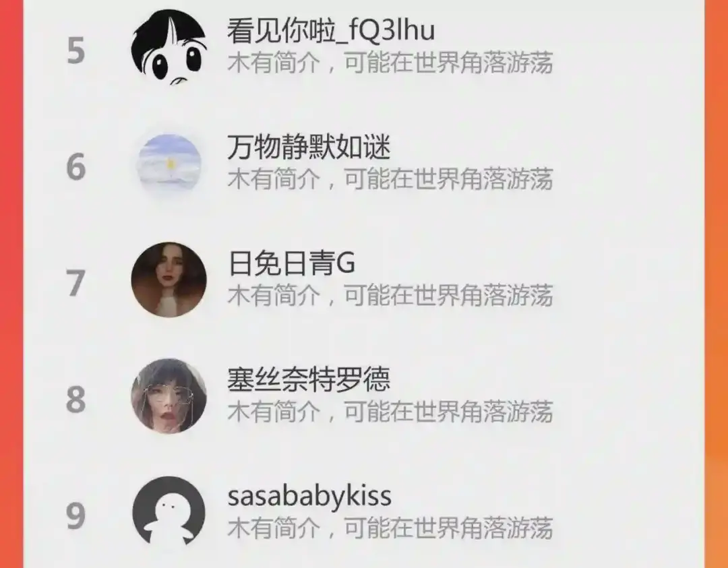Select rank number 5 entry
The image size is (728, 568).
(x=76, y=51)
